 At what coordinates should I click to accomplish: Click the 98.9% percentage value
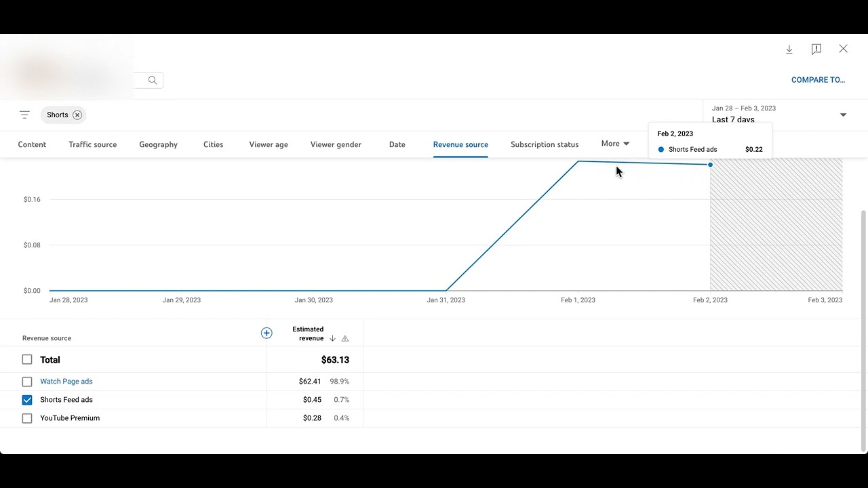(339, 382)
